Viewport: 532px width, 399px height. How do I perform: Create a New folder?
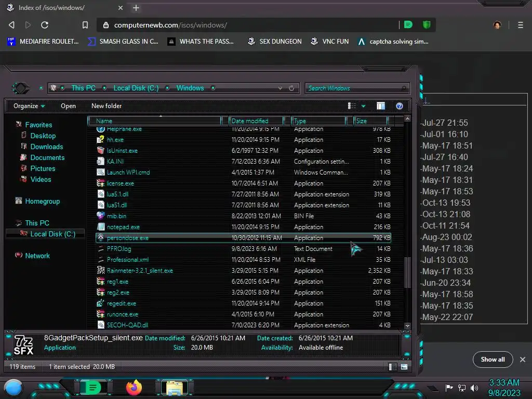pyautogui.click(x=107, y=106)
